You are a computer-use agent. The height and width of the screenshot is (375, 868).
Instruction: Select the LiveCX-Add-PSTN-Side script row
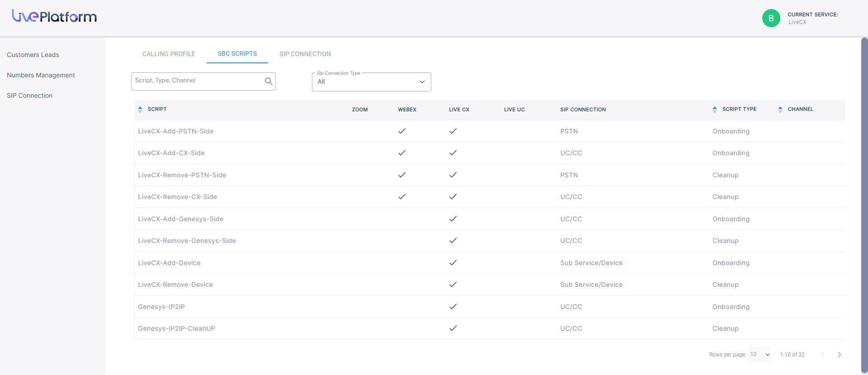click(490, 131)
